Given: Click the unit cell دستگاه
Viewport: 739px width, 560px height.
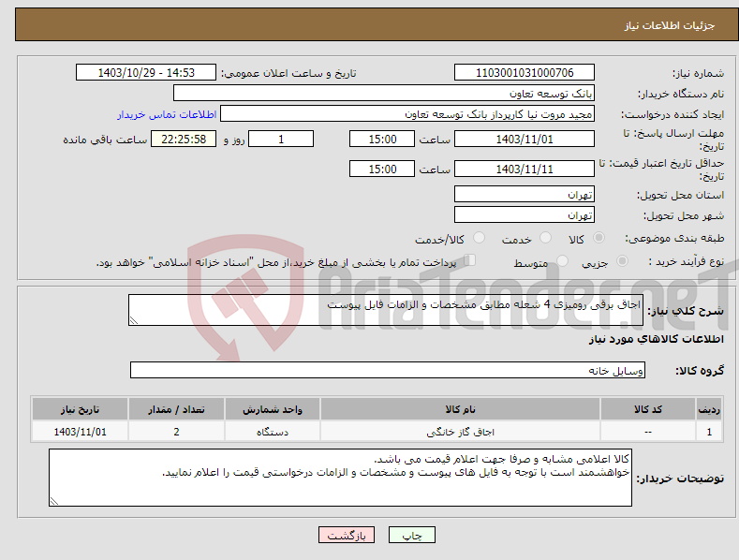Looking at the screenshot, I should click(x=273, y=432).
